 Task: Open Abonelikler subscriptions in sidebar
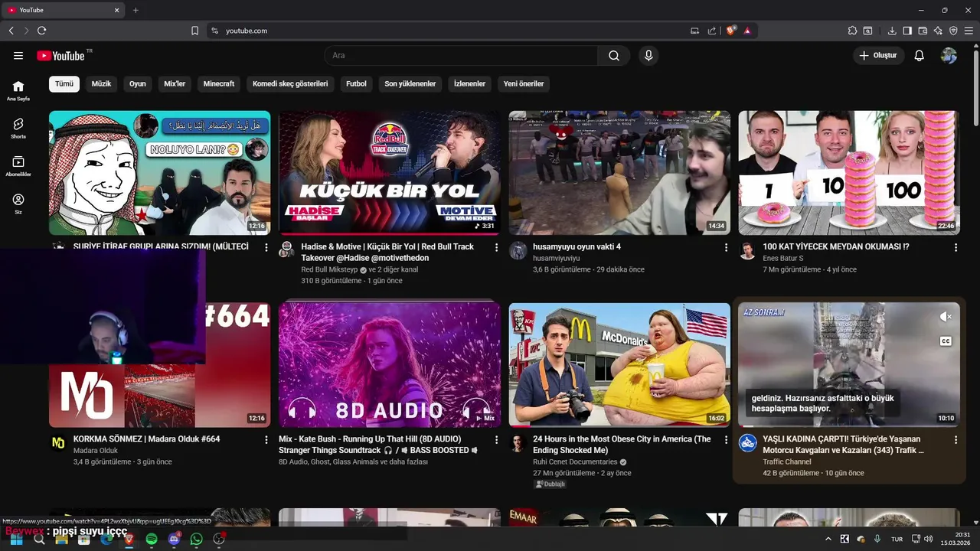click(x=18, y=166)
